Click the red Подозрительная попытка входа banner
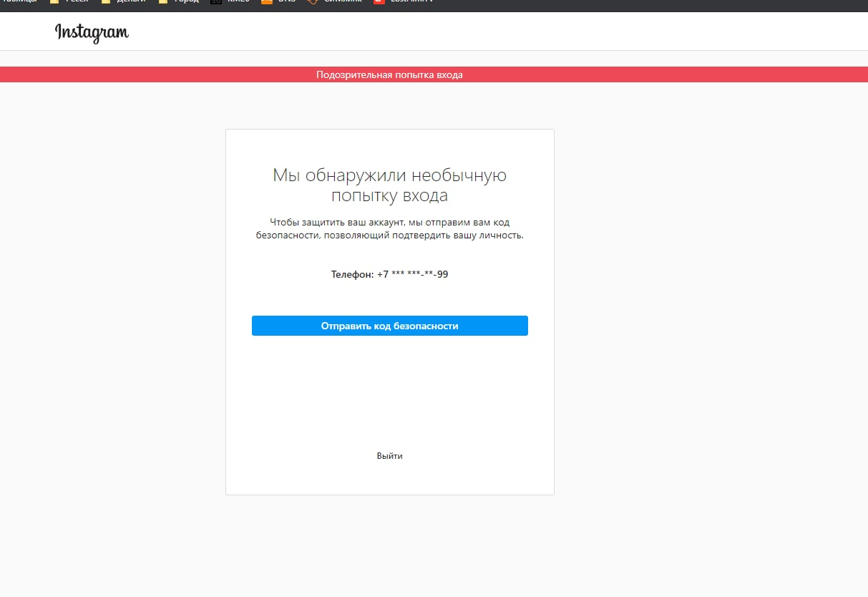Screen dimensions: 868x597 tap(434, 74)
